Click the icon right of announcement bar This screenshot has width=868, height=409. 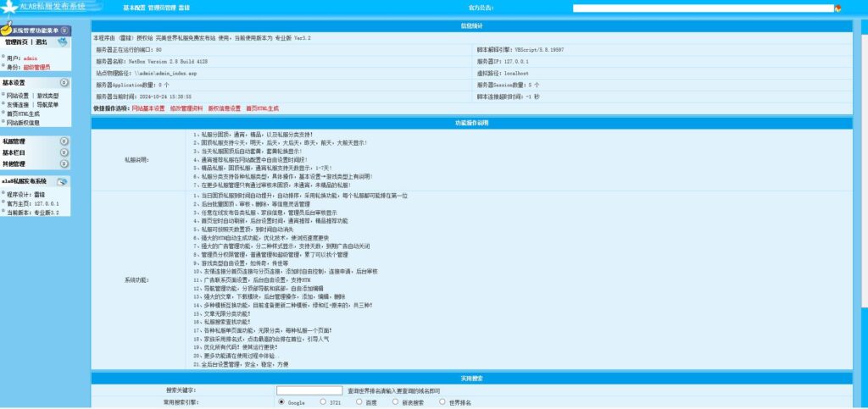(x=837, y=8)
